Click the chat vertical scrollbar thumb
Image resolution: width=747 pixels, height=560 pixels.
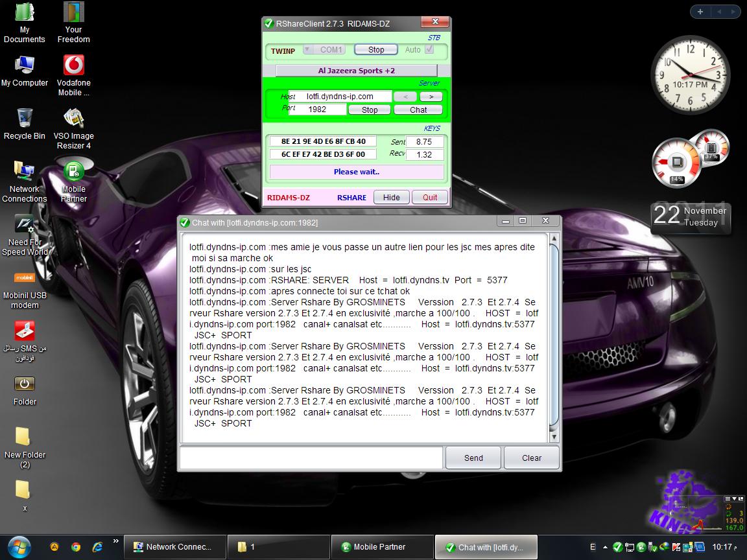click(554, 335)
